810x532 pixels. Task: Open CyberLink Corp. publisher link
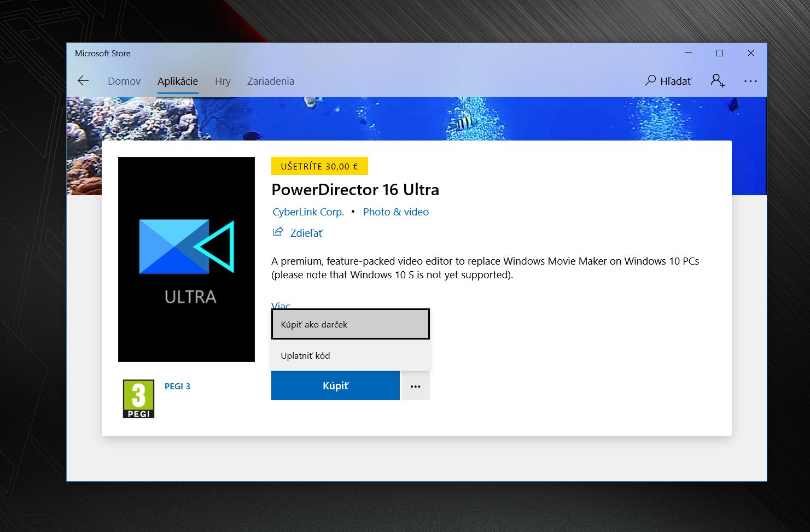click(x=308, y=212)
